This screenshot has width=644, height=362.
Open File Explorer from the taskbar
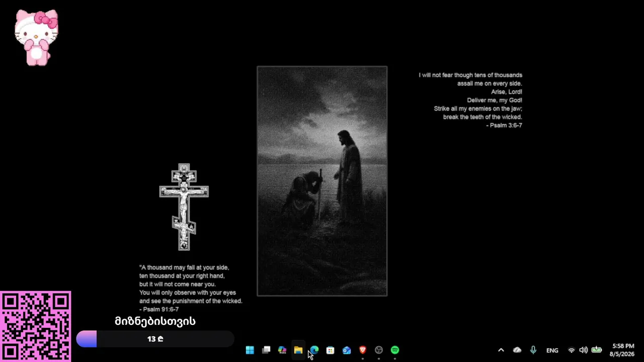[298, 350]
